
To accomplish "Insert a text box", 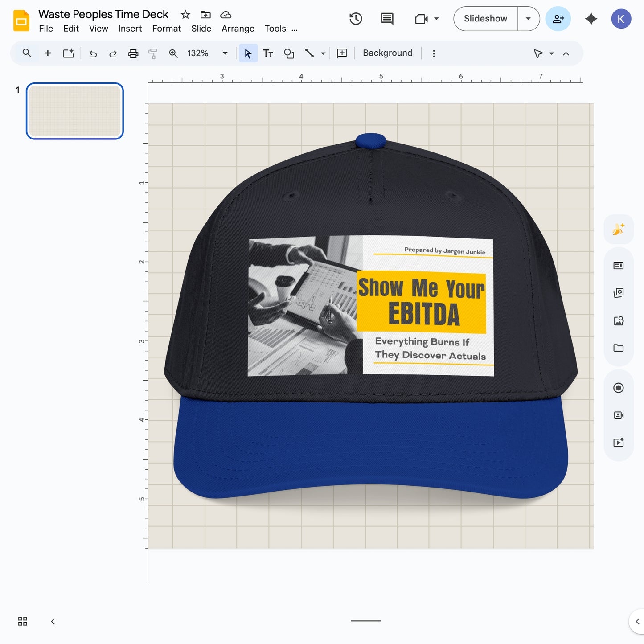I will (x=268, y=53).
